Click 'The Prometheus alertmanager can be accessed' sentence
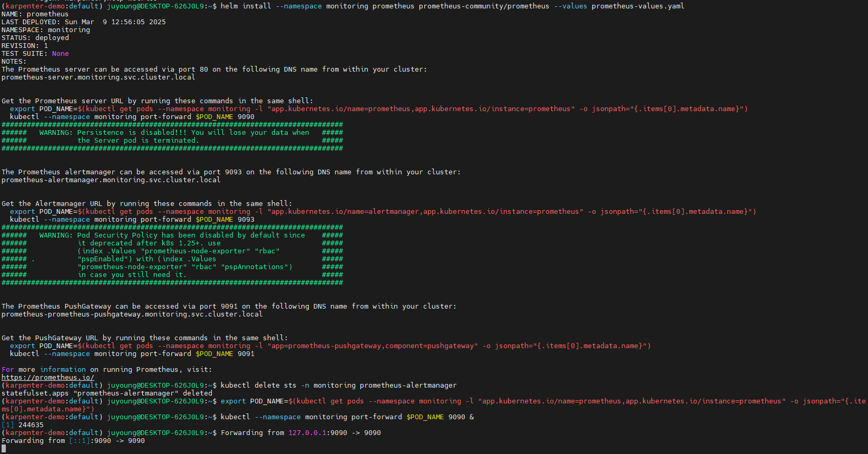The image size is (868, 454). pos(231,172)
